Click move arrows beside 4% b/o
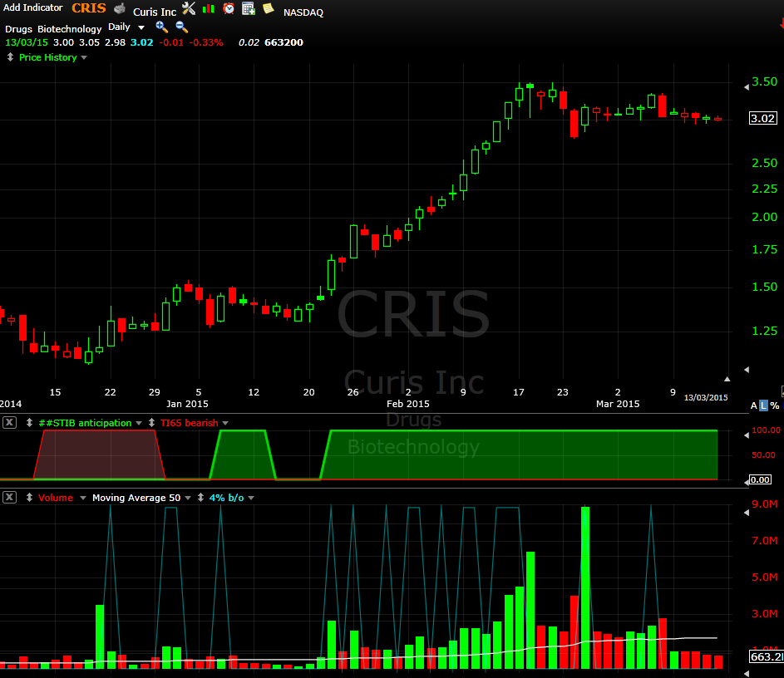Screen dimensions: 784x678 point(200,497)
